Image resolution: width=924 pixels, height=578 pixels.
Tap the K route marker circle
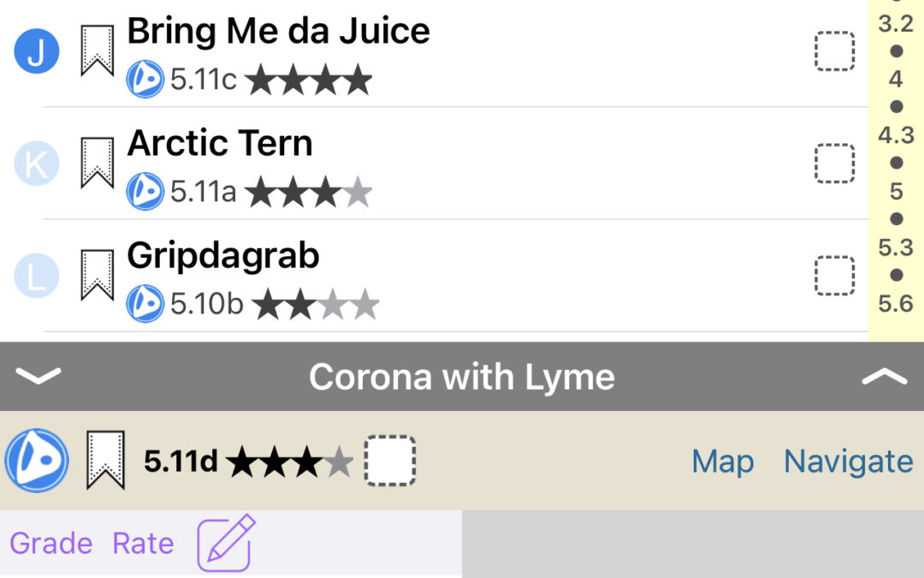tap(37, 164)
